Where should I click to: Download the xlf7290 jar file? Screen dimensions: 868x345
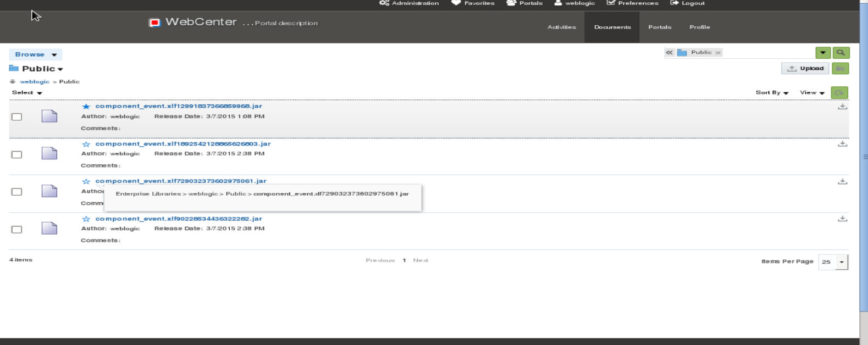(x=842, y=181)
